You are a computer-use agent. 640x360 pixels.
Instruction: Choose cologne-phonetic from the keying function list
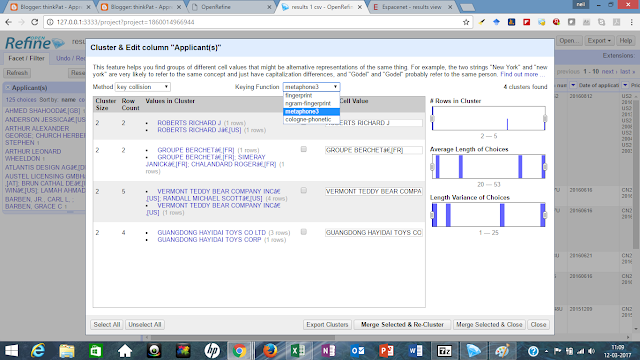point(311,120)
